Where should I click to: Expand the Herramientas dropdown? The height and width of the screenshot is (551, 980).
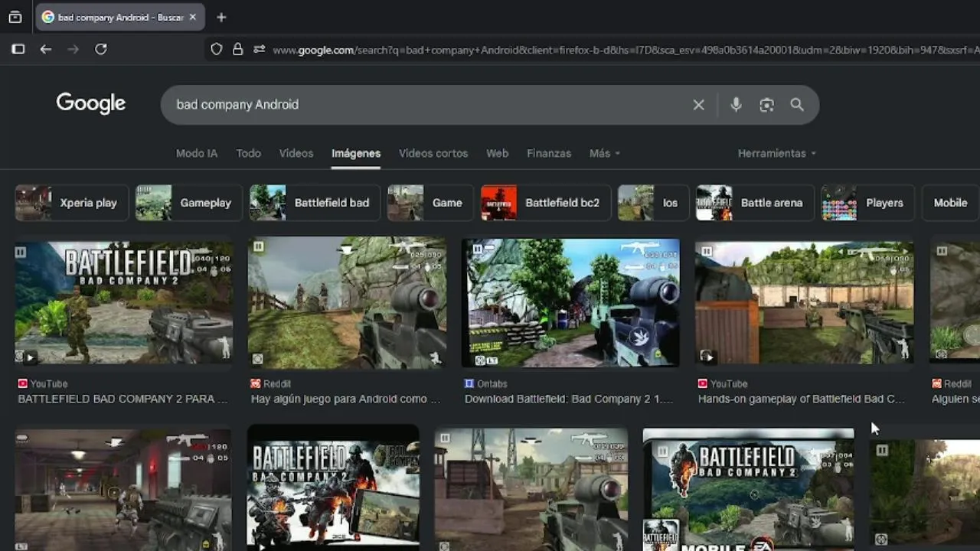[777, 153]
